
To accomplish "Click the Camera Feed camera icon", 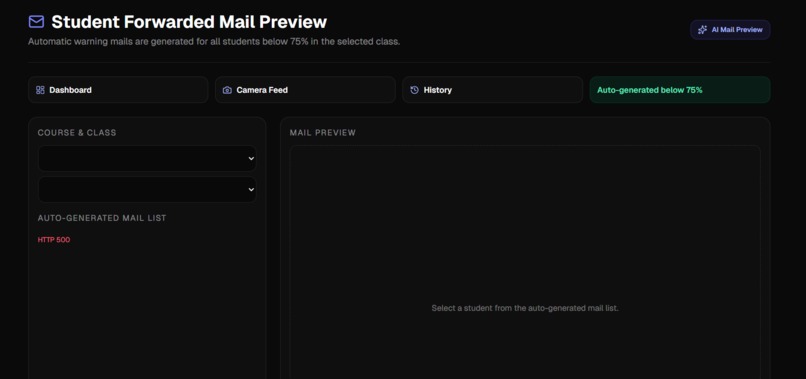I will click(227, 90).
